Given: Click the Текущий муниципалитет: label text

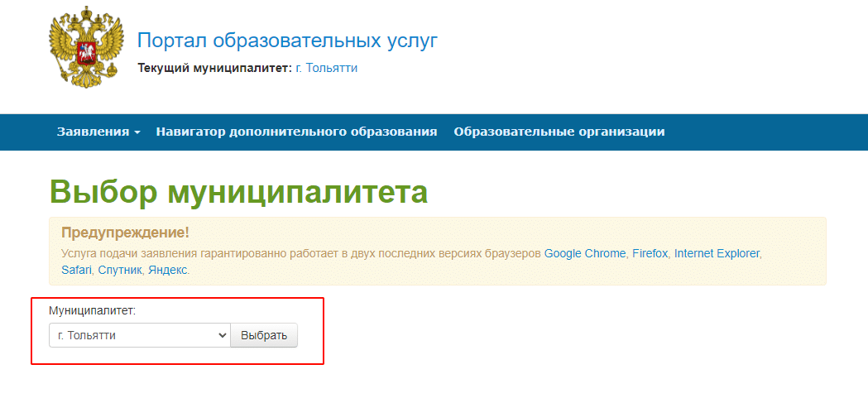Looking at the screenshot, I should [214, 68].
